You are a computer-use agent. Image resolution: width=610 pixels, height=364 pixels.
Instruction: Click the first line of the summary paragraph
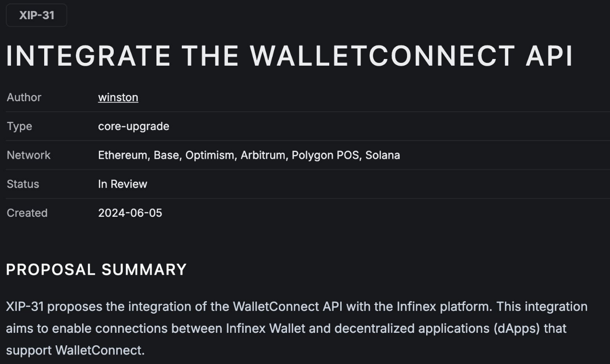pos(296,306)
